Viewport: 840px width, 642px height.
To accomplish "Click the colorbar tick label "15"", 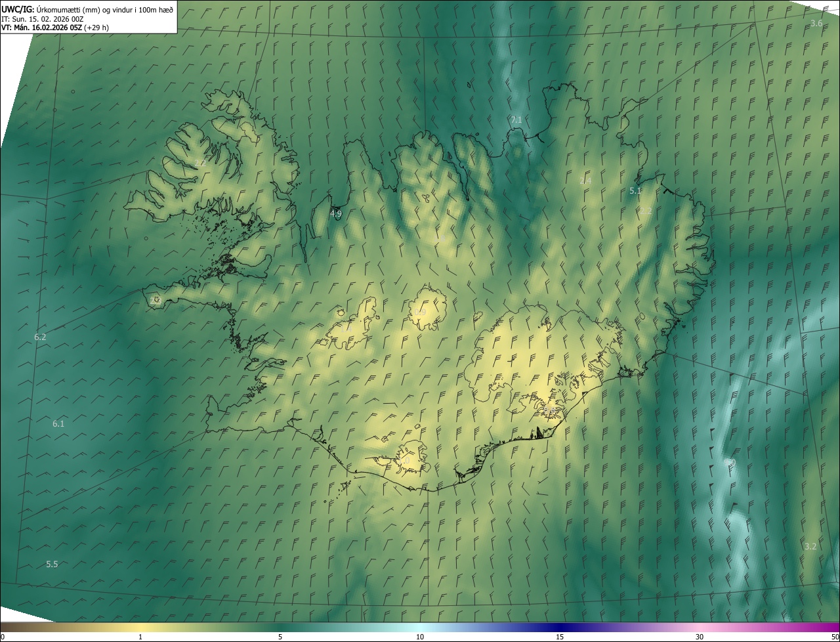I will 560,637.
